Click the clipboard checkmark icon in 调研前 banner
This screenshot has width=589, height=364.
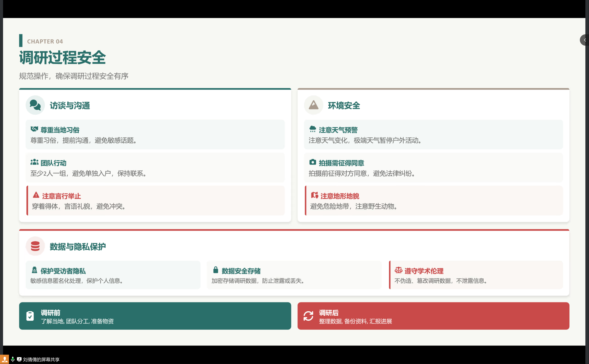(x=30, y=316)
